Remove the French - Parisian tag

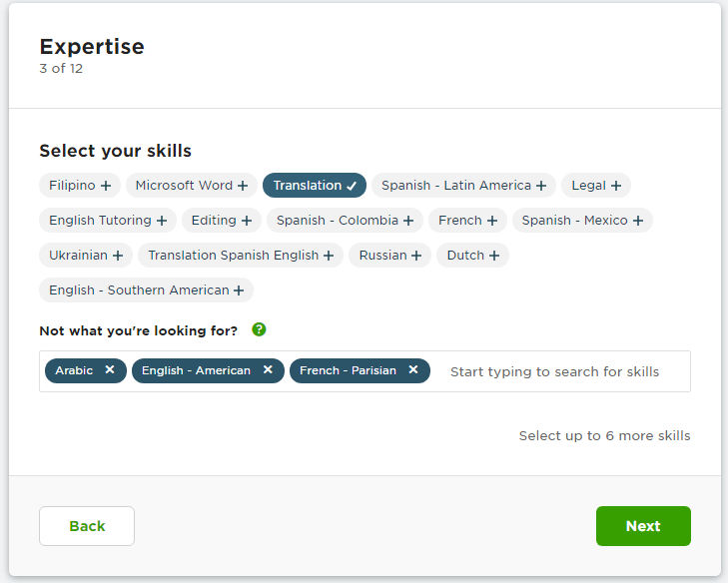pyautogui.click(x=413, y=370)
